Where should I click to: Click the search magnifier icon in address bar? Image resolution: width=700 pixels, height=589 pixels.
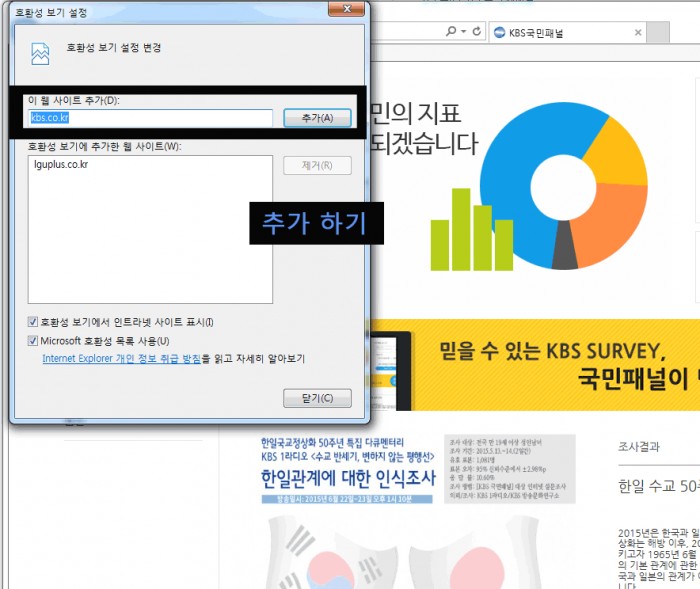tap(451, 31)
